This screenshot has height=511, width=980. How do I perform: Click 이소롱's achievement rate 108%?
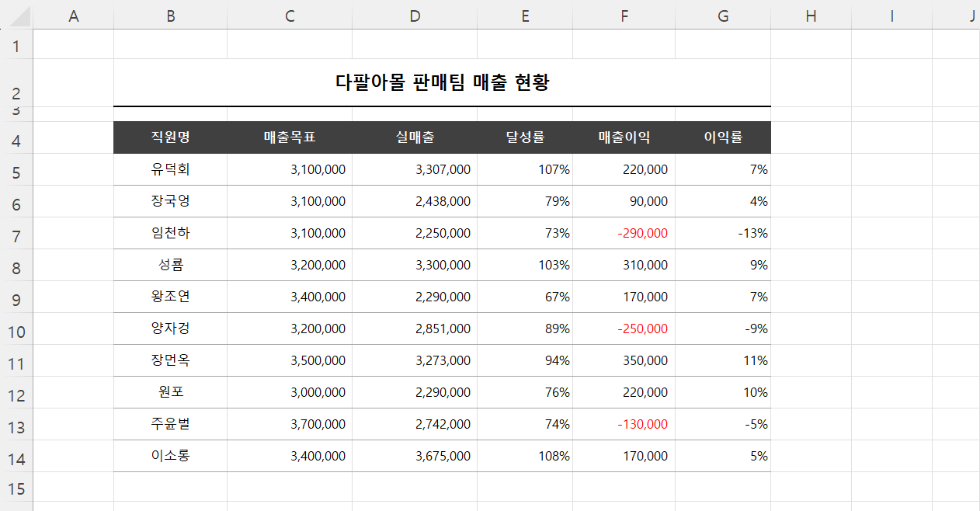click(x=554, y=456)
